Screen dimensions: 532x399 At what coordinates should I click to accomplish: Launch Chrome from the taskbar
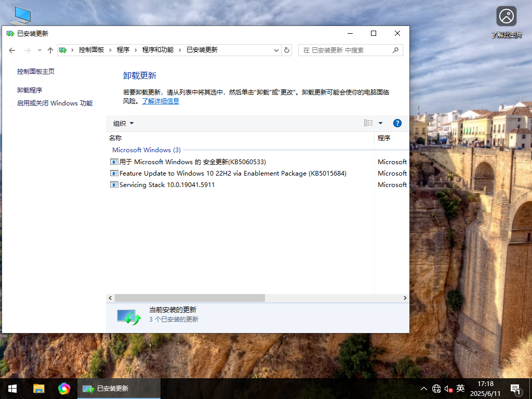[x=64, y=388]
